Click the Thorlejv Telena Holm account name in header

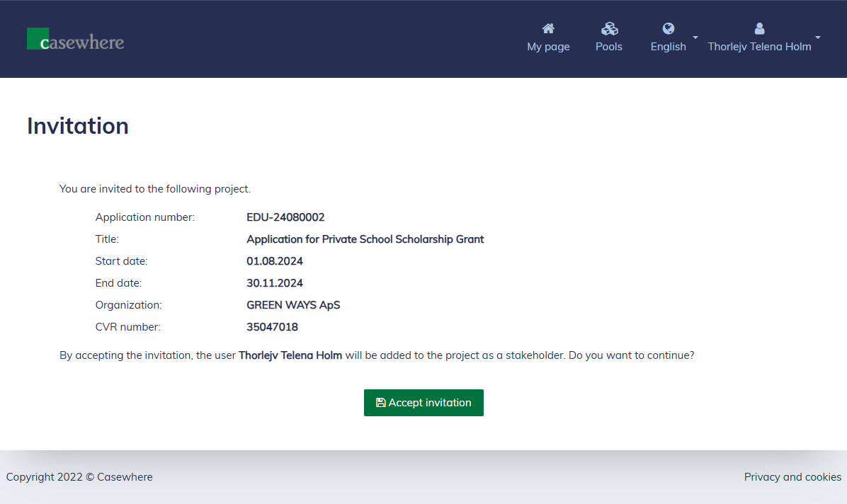[759, 47]
